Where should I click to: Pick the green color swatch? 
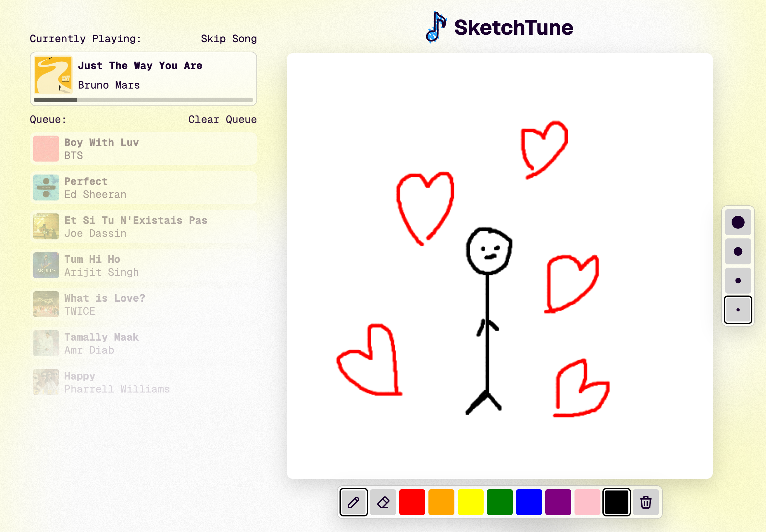(500, 502)
